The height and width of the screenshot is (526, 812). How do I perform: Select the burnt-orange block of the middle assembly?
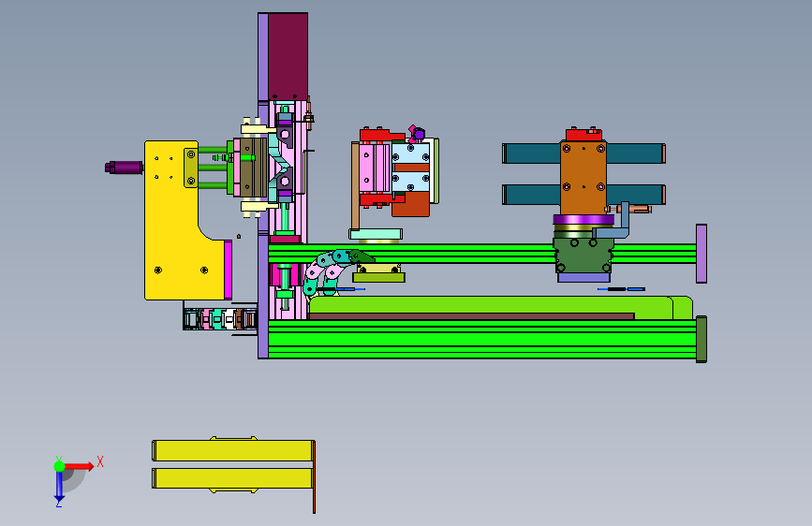tap(410, 204)
